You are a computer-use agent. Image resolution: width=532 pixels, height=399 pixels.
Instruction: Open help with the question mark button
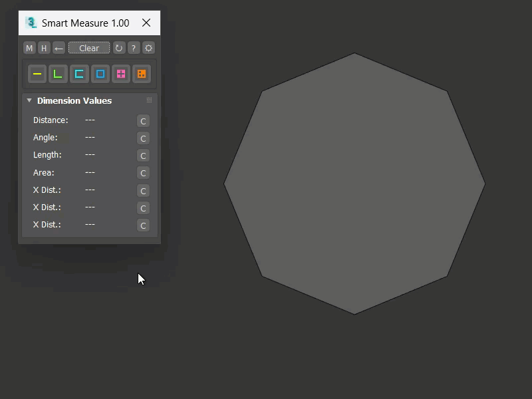coord(134,48)
